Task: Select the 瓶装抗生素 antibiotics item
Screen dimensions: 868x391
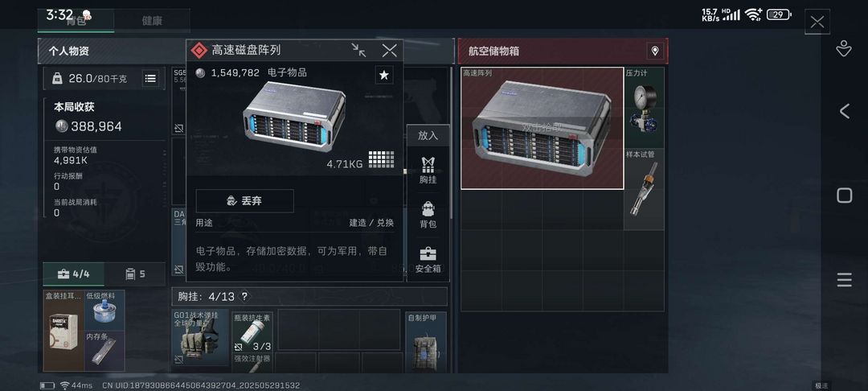Action: click(x=252, y=332)
